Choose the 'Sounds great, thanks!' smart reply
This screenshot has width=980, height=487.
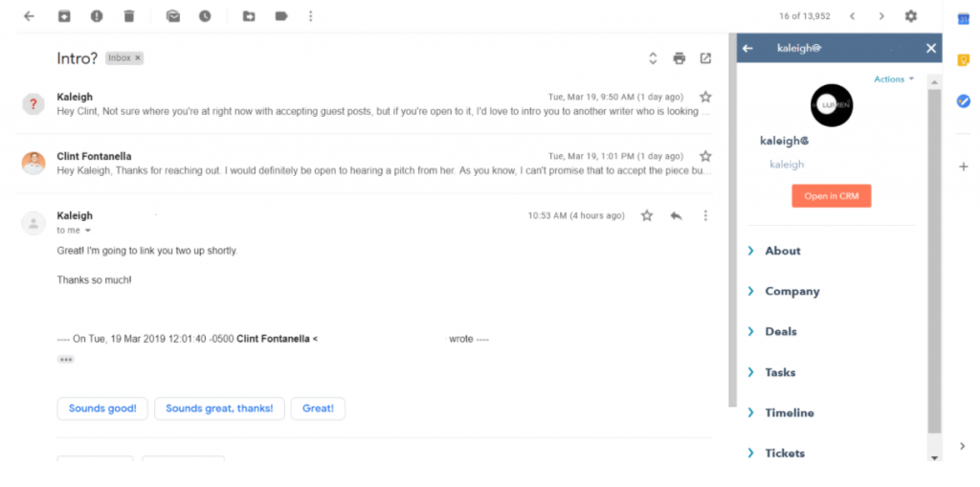tap(219, 409)
